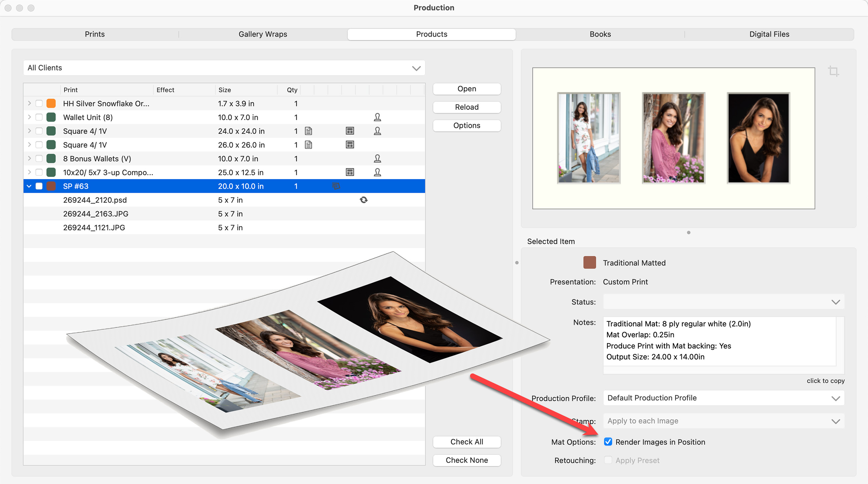The height and width of the screenshot is (484, 868).
Task: Tick the SP #63 row checkbox
Action: (39, 186)
